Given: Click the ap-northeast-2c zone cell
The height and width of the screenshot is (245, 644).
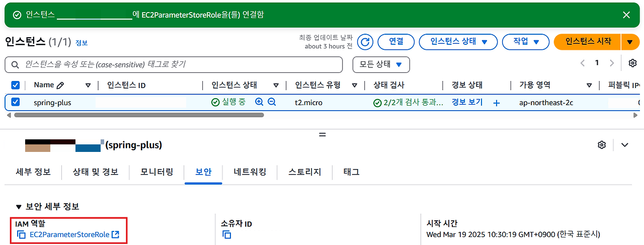Looking at the screenshot, I should click(x=546, y=103).
